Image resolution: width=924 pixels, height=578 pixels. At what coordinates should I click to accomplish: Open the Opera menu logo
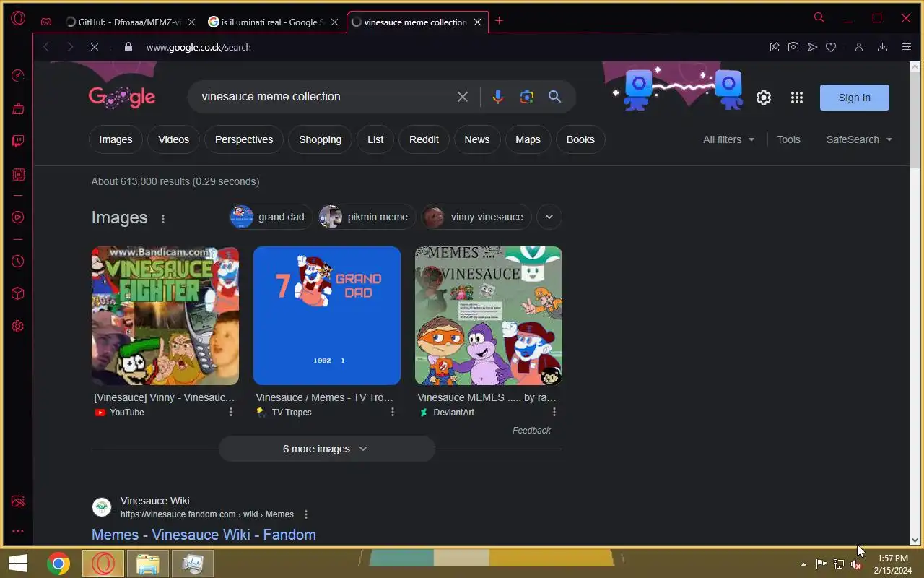[x=18, y=18]
